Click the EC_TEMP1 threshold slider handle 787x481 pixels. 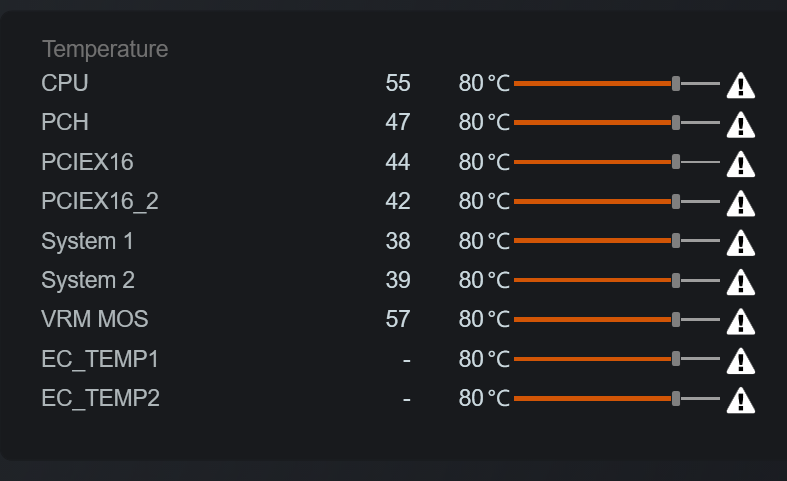[676, 358]
